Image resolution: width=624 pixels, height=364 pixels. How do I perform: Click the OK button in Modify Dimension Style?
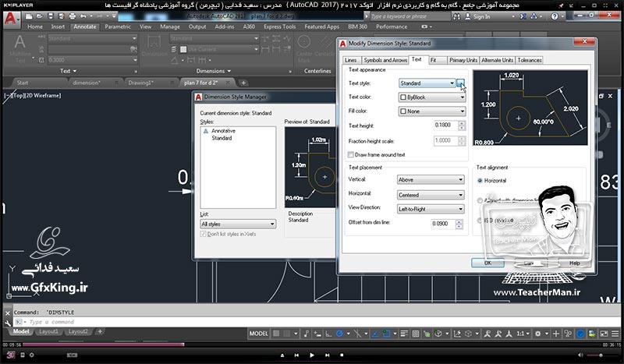point(487,263)
